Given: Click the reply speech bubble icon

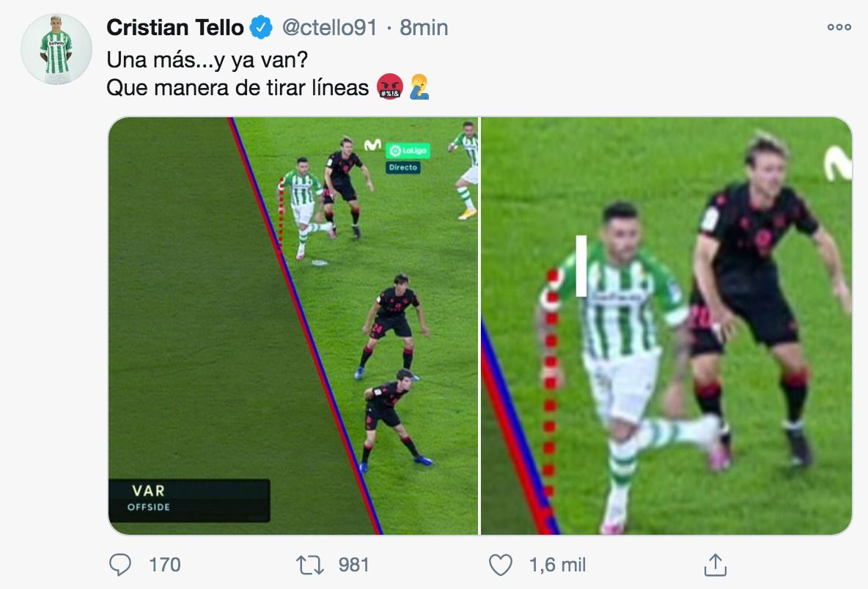Looking at the screenshot, I should tap(119, 565).
